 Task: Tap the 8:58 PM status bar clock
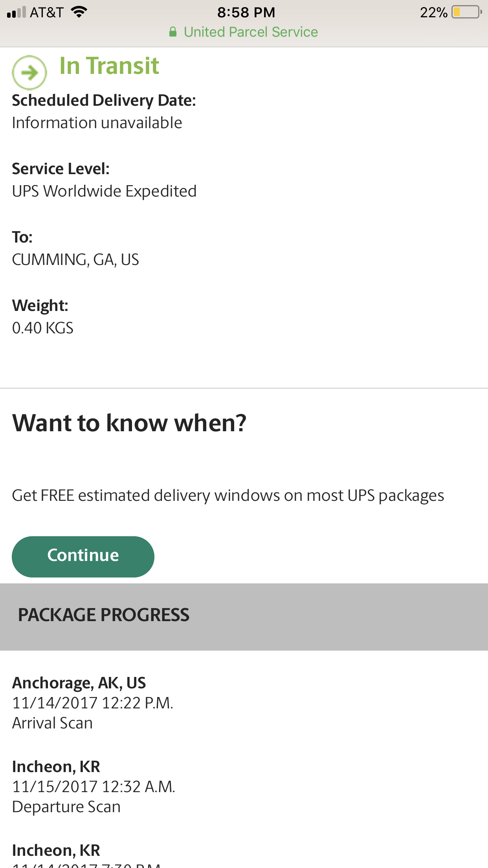point(246,12)
